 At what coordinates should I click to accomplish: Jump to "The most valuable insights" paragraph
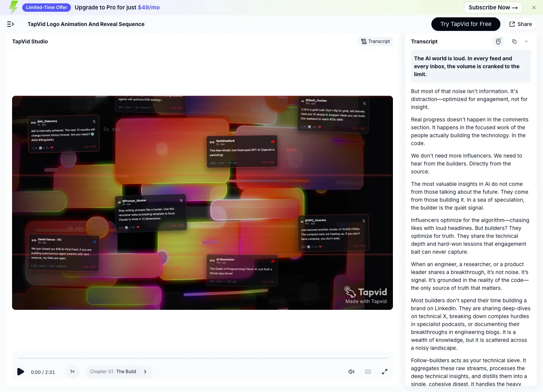point(471,196)
